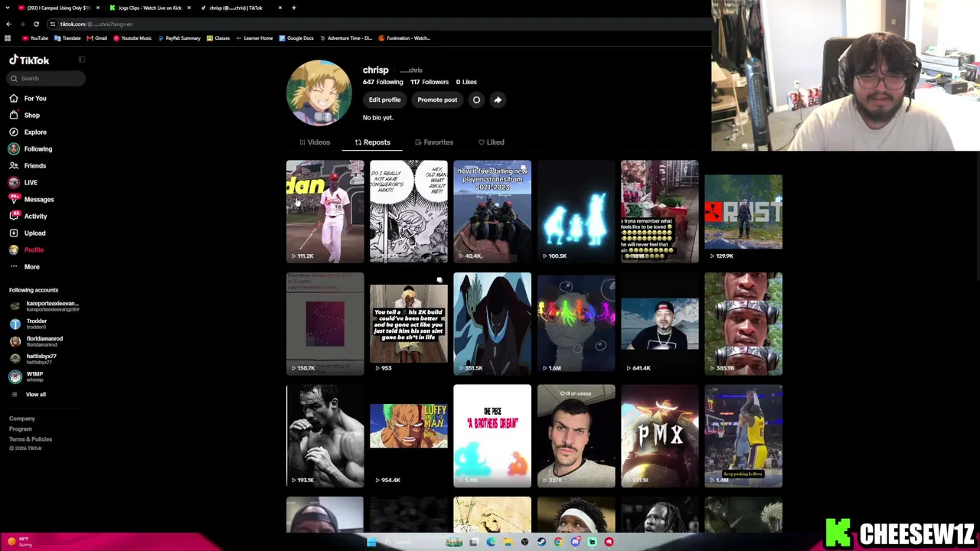Open the Activity notifications icon

14,216
